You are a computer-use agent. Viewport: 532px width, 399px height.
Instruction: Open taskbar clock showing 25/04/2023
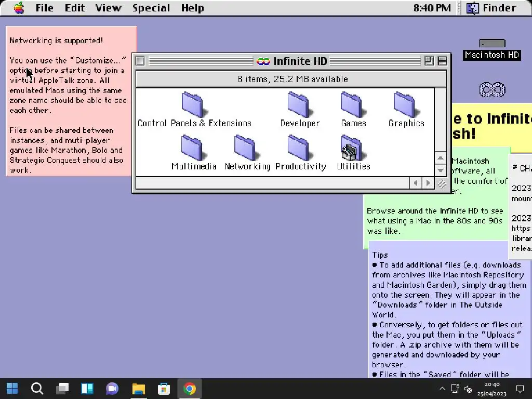(x=491, y=389)
